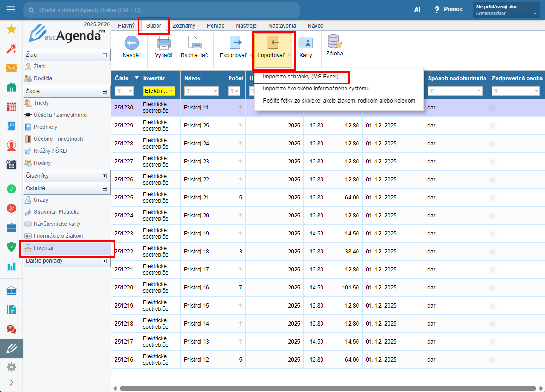This screenshot has height=392, width=545.
Task: Open the Inventár column filter dropdown
Action: click(x=172, y=91)
